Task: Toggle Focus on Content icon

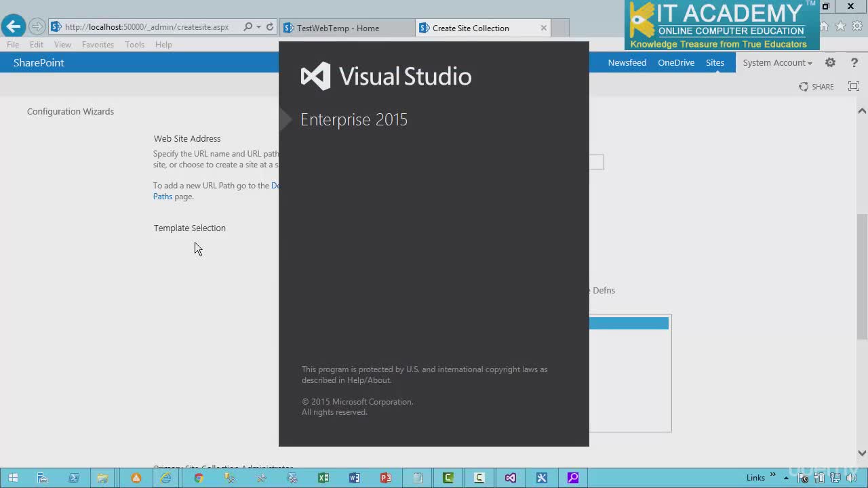Action: tap(854, 86)
